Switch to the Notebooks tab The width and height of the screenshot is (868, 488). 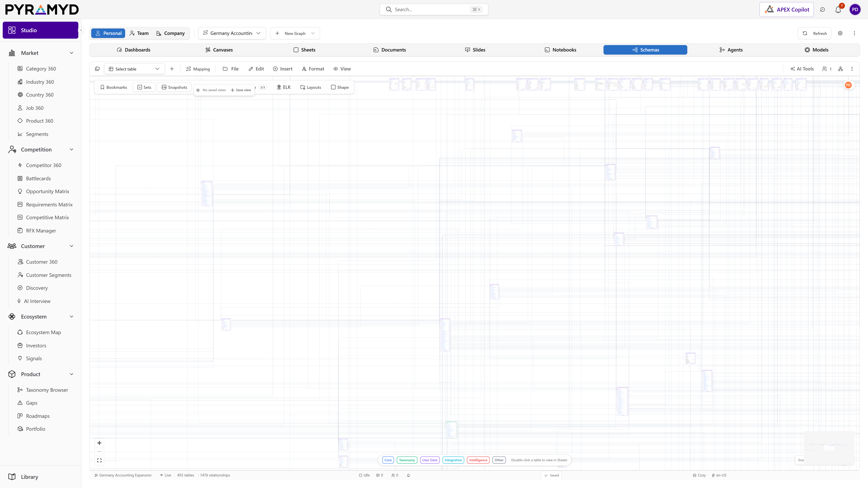click(560, 50)
